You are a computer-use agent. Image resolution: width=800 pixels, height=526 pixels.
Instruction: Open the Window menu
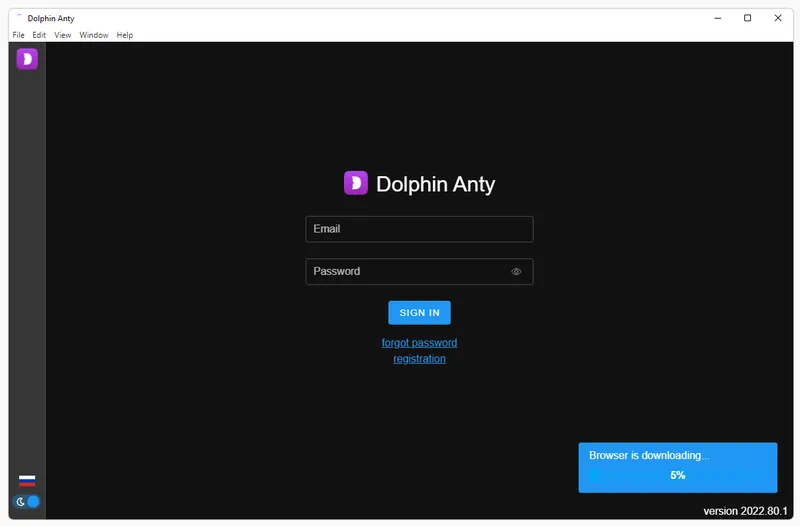[x=94, y=35]
